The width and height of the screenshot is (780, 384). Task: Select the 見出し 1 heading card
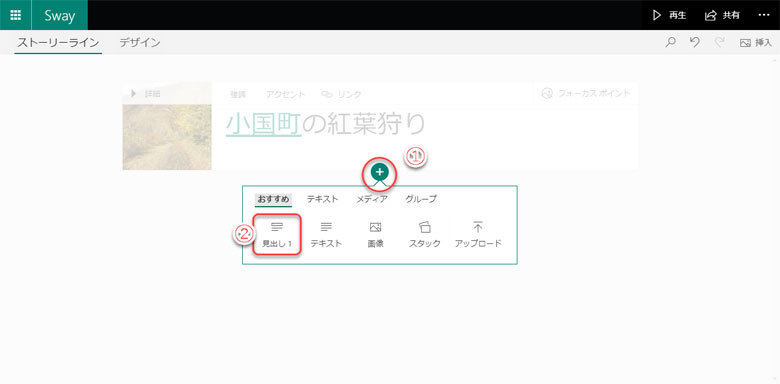(x=277, y=235)
